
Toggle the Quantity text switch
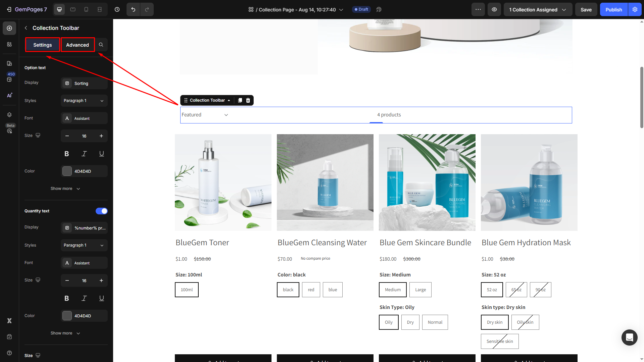101,211
